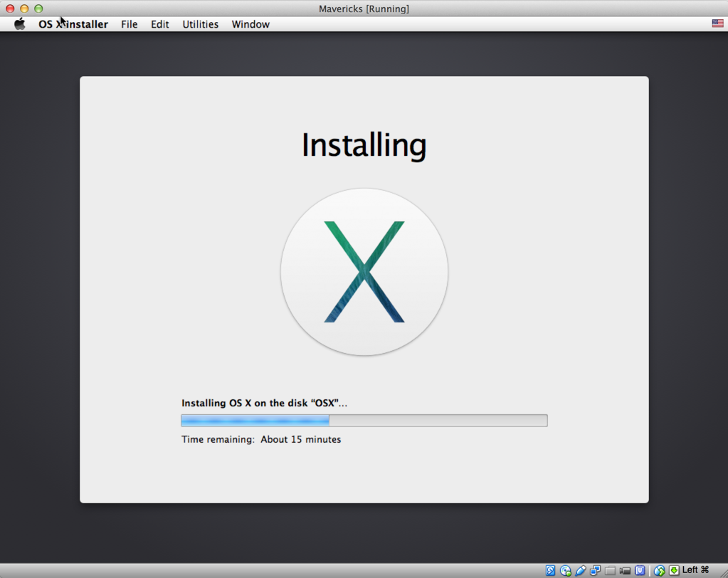Open the Utilities menu
The height and width of the screenshot is (578, 728).
click(x=200, y=24)
